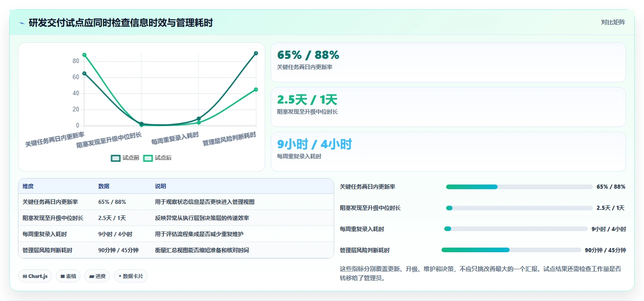Click the 关键任务两日内更新率 progress bar

coord(519,187)
